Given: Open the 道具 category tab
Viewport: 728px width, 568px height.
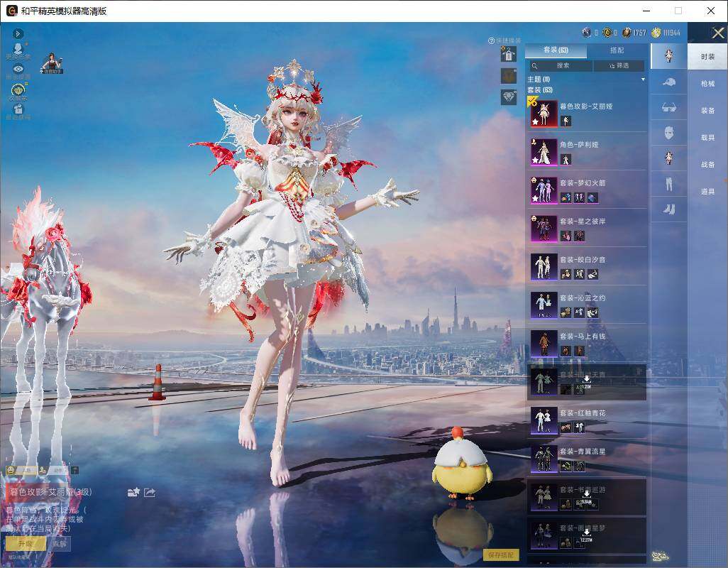Looking at the screenshot, I should (x=707, y=192).
